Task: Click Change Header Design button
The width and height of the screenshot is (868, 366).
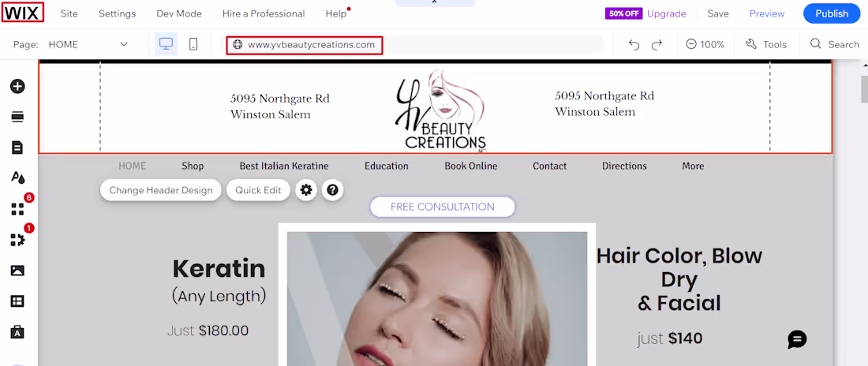Action: coord(160,190)
